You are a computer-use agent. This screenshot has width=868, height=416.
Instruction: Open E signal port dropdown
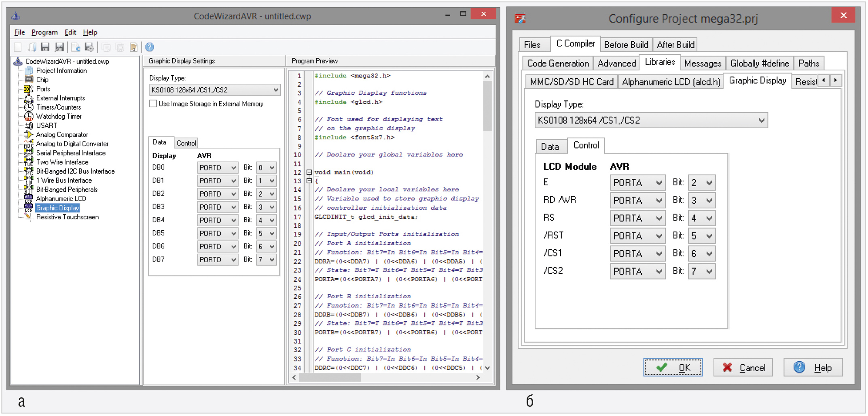[637, 183]
